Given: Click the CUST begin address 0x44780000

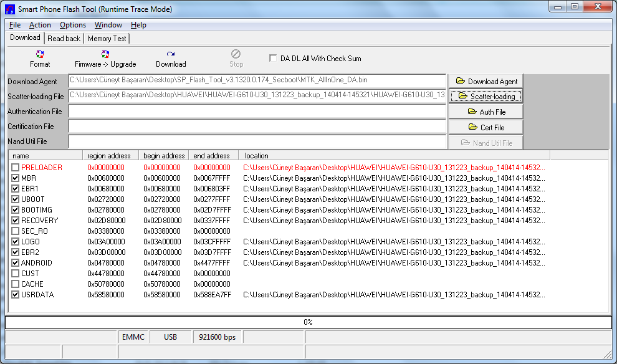Looking at the screenshot, I should coord(162,274).
